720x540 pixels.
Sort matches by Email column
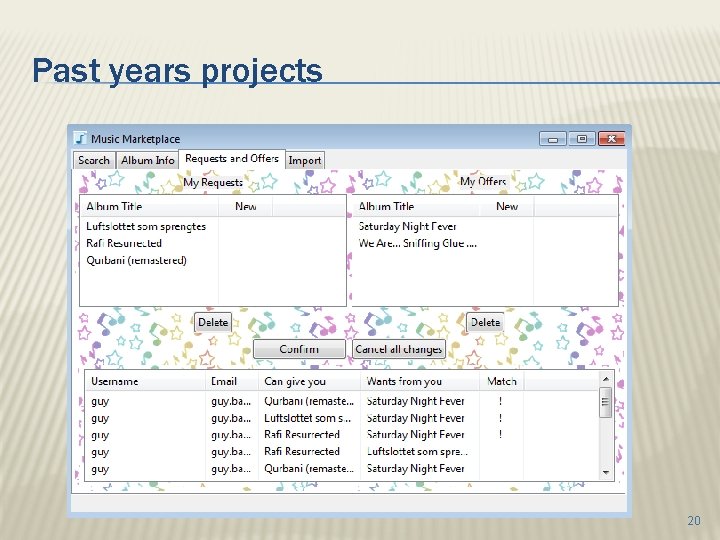tap(232, 381)
